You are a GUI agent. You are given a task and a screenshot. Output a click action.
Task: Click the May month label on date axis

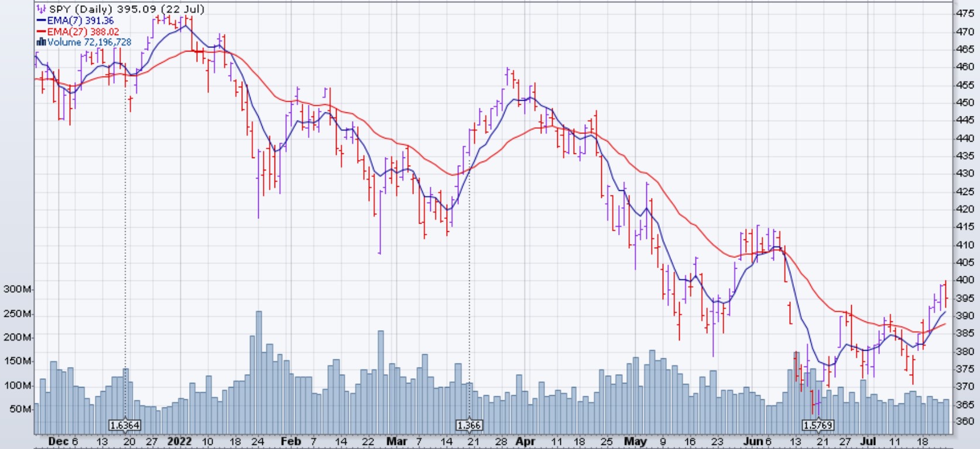point(635,441)
